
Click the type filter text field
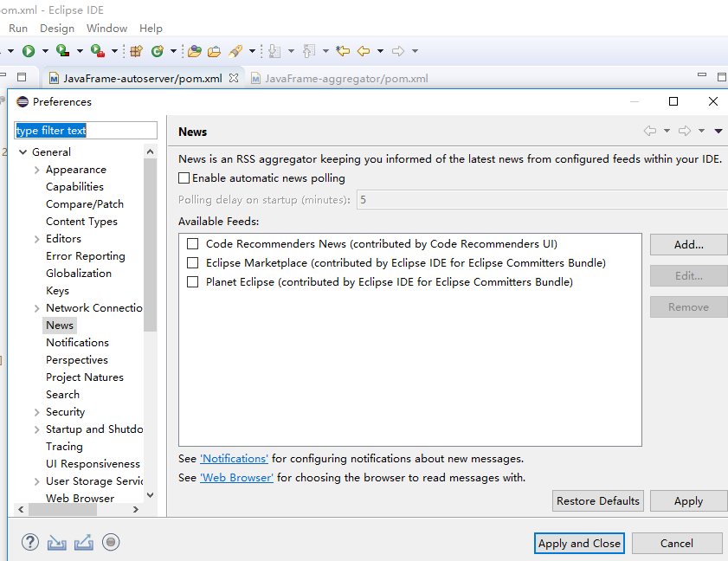(x=86, y=130)
